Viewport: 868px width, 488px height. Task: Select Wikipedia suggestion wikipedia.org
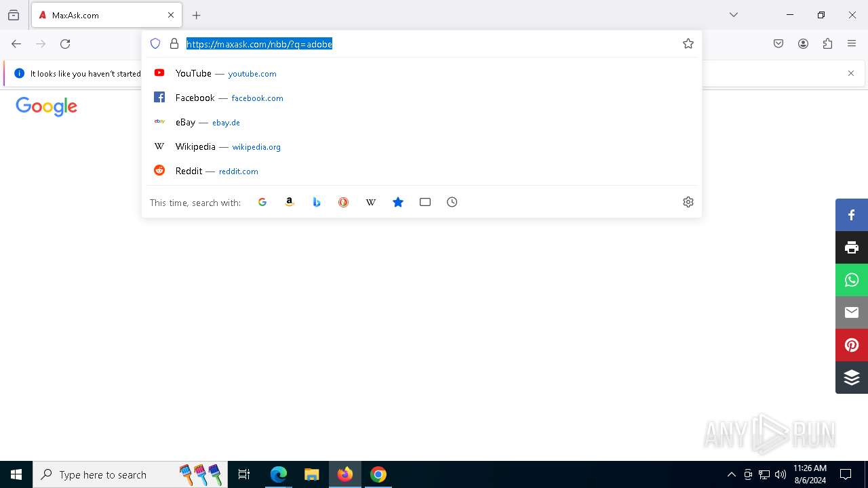(x=421, y=146)
